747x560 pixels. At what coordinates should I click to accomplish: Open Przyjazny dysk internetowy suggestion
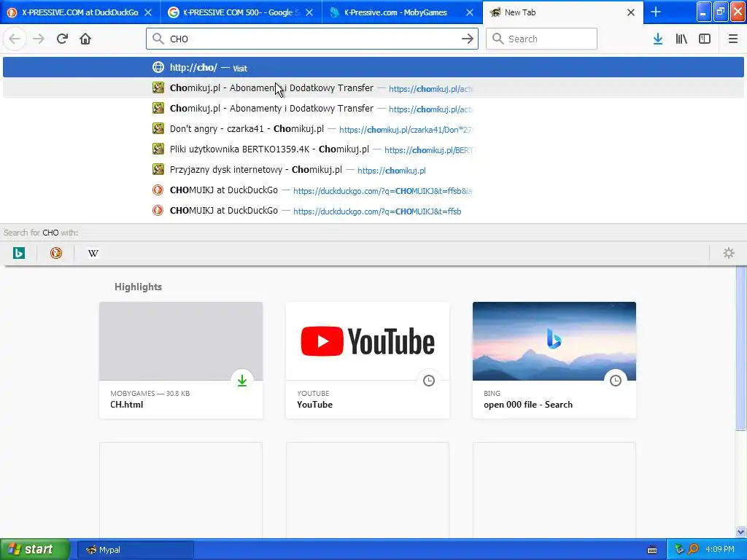pyautogui.click(x=373, y=170)
